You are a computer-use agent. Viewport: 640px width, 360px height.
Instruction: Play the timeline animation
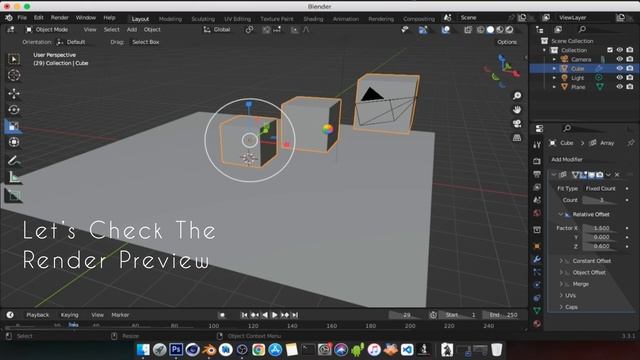pos(274,315)
